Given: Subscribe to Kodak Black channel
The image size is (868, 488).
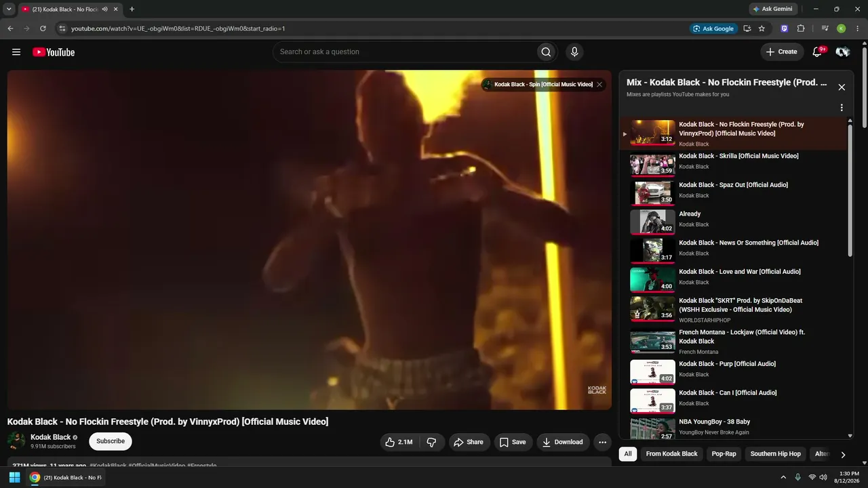Looking at the screenshot, I should tap(111, 441).
